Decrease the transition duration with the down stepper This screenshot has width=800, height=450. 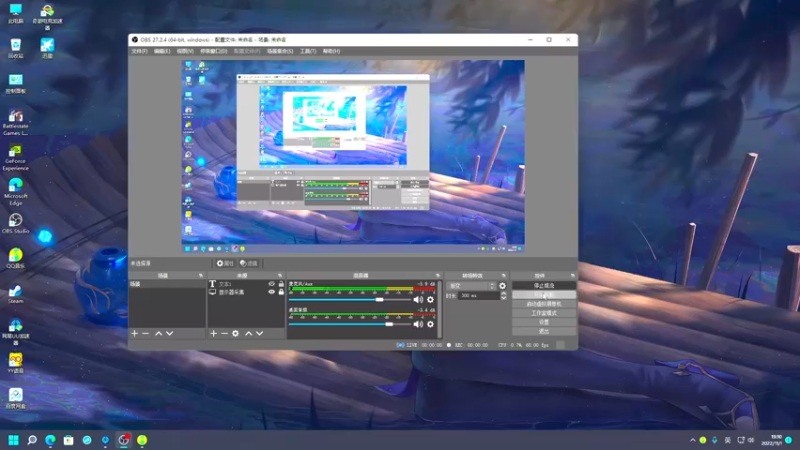coord(504,298)
